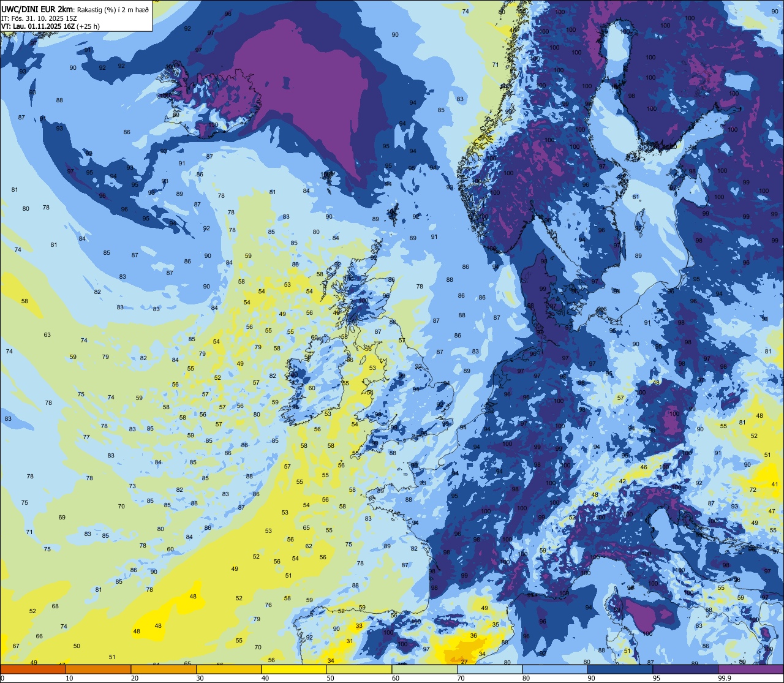The width and height of the screenshot is (784, 683).
Task: Click the legend segment between 90 and 95
Action: coord(620,670)
